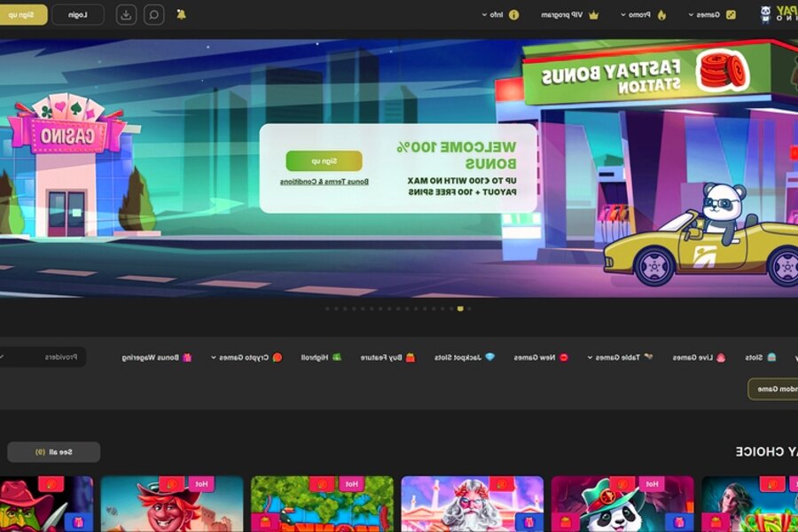Open the search magnifier icon in the header

point(153,15)
